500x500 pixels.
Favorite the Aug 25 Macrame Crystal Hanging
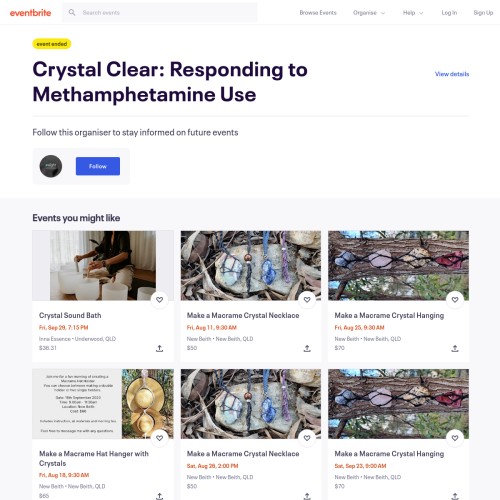(455, 300)
